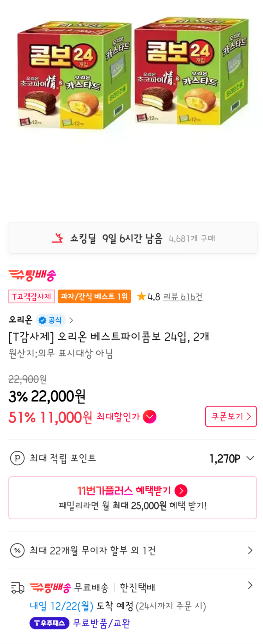
Task: Open the 오리온 brand store chevron
Action: coord(71,320)
